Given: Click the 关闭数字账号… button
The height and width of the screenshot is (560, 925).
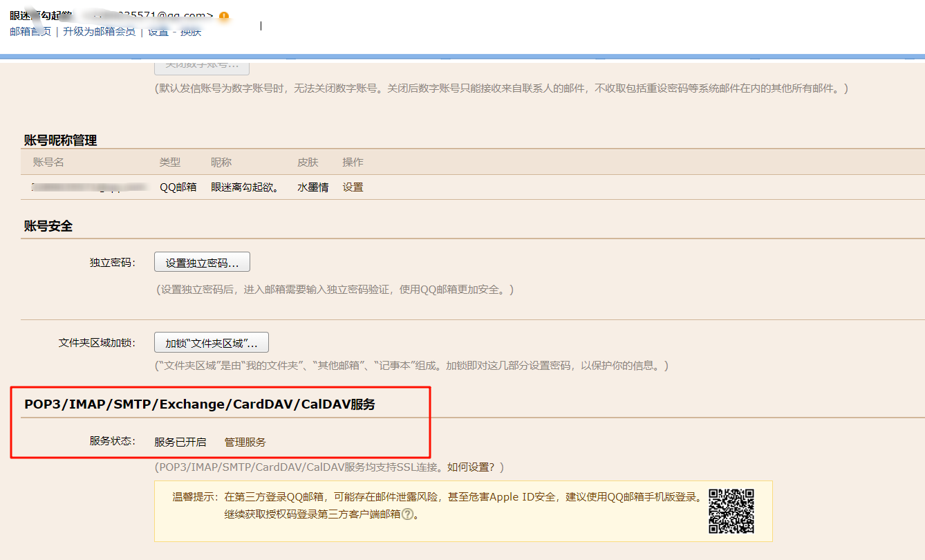Looking at the screenshot, I should pos(201,64).
